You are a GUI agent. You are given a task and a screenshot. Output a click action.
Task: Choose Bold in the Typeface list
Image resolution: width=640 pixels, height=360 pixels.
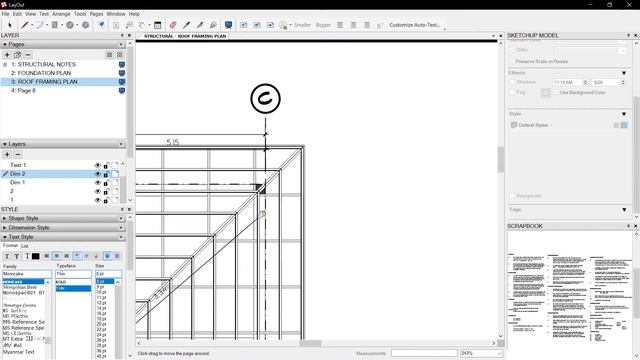tap(61, 282)
